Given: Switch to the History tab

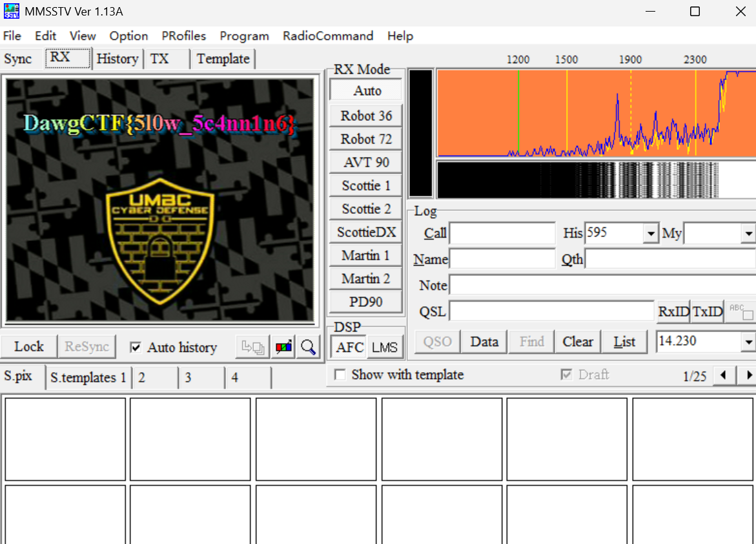Looking at the screenshot, I should click(x=117, y=59).
